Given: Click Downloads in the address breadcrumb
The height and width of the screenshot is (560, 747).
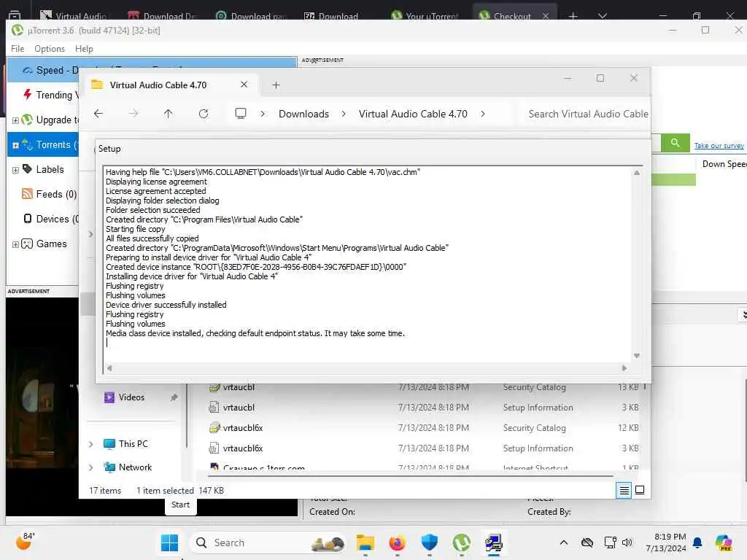Looking at the screenshot, I should click(303, 114).
